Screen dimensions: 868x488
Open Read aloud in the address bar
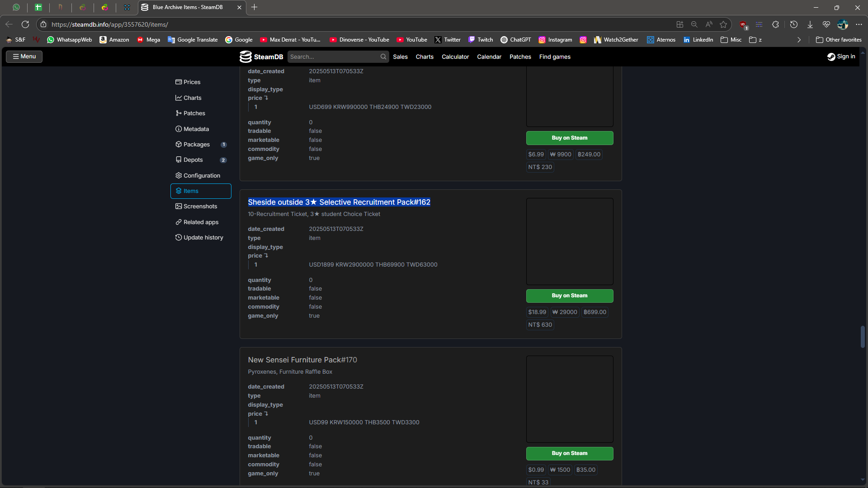pyautogui.click(x=709, y=24)
